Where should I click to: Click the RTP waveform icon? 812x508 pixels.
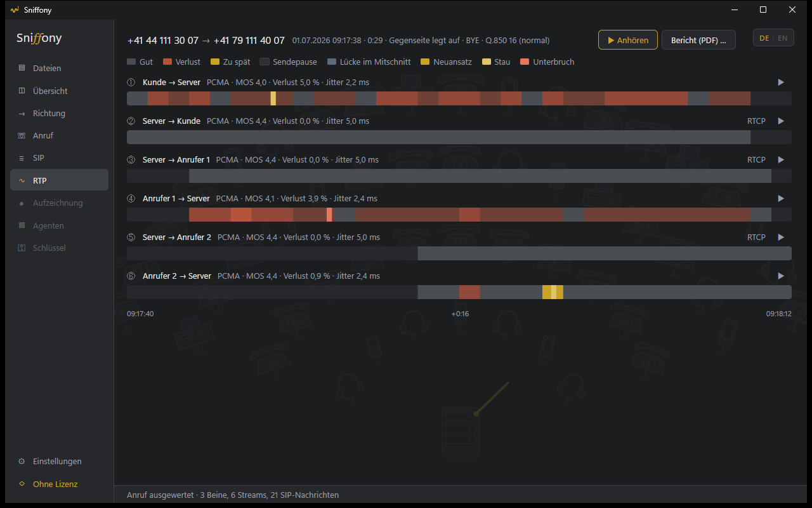(22, 181)
